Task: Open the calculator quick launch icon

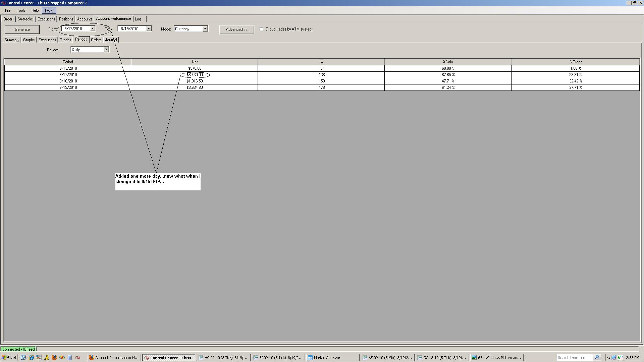Action: [70, 358]
